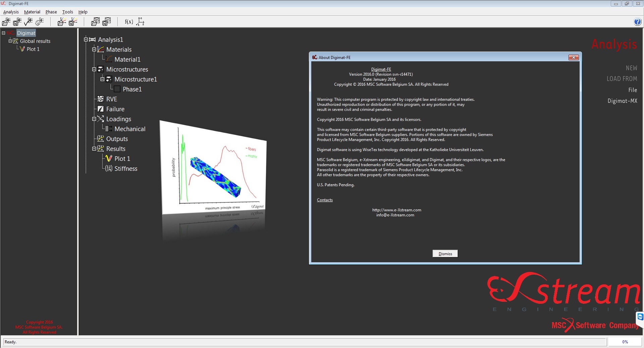Open the Material menu

coord(32,12)
